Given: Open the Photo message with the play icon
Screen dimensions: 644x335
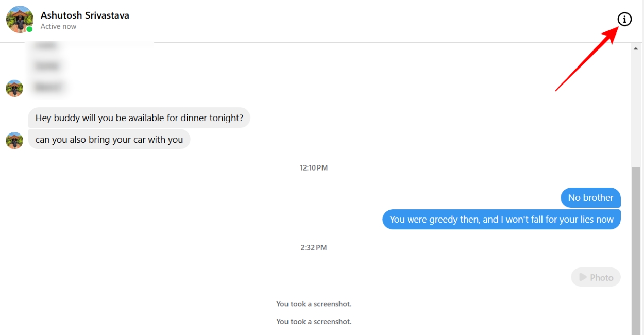Looking at the screenshot, I should [596, 277].
